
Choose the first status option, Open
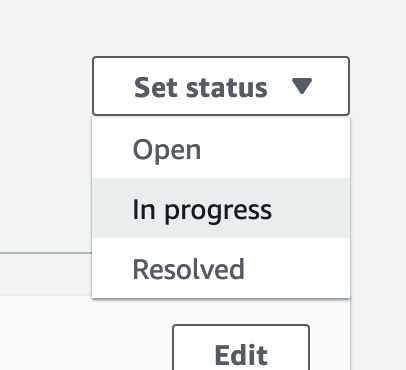pyautogui.click(x=221, y=148)
